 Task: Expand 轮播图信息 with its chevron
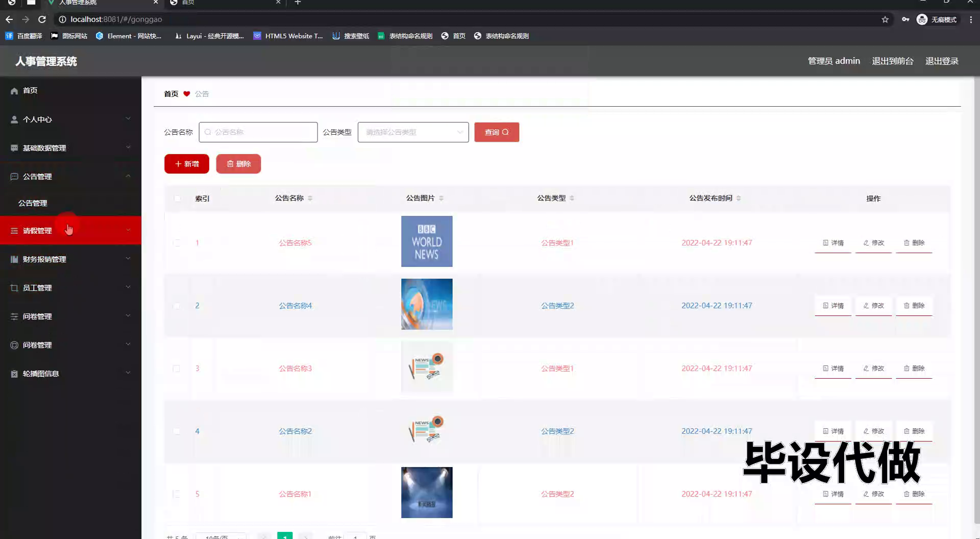tap(128, 373)
